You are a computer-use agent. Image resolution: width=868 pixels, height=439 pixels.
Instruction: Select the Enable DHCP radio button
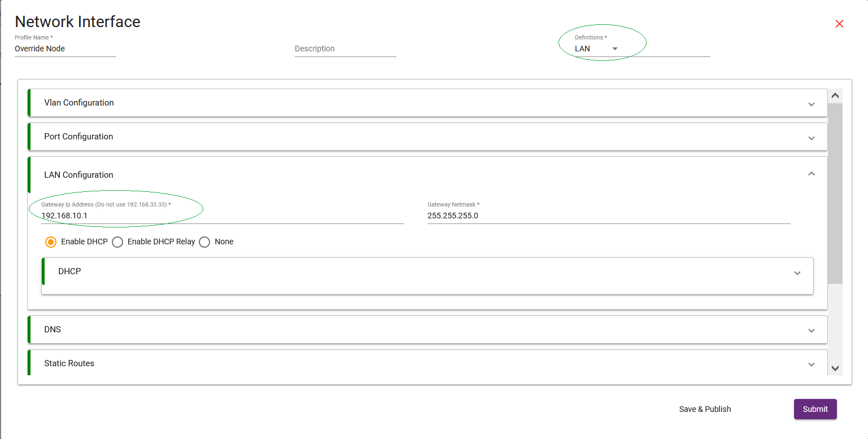coord(51,242)
